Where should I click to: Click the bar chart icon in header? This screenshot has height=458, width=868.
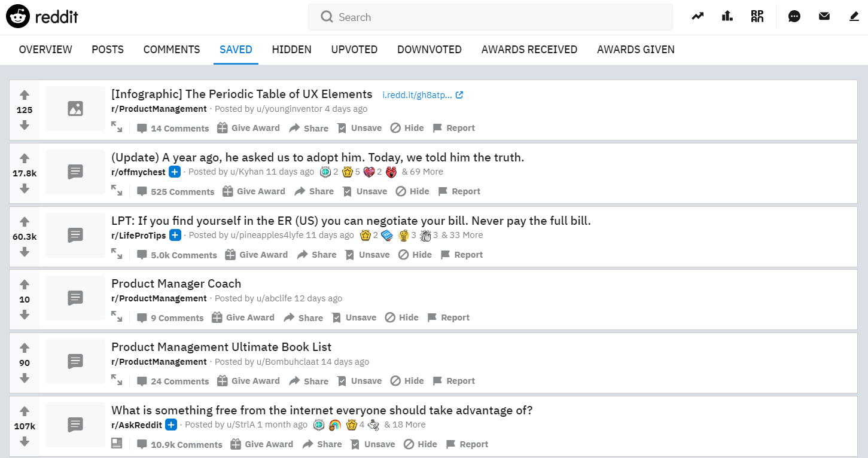[x=727, y=17]
